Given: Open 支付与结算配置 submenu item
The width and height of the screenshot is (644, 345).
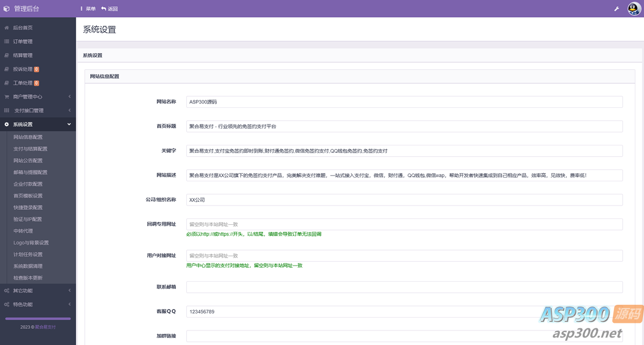Looking at the screenshot, I should click(x=30, y=149).
